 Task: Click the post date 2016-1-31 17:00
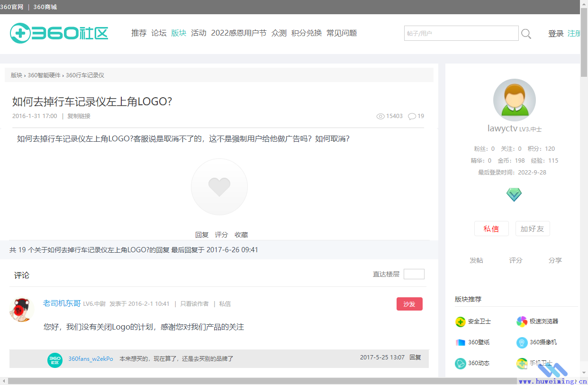point(35,116)
